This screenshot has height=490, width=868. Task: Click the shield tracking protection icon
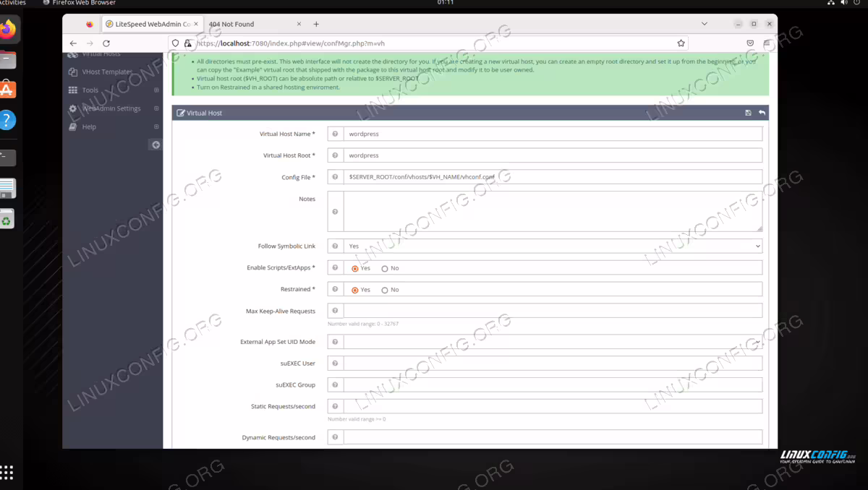click(x=175, y=43)
